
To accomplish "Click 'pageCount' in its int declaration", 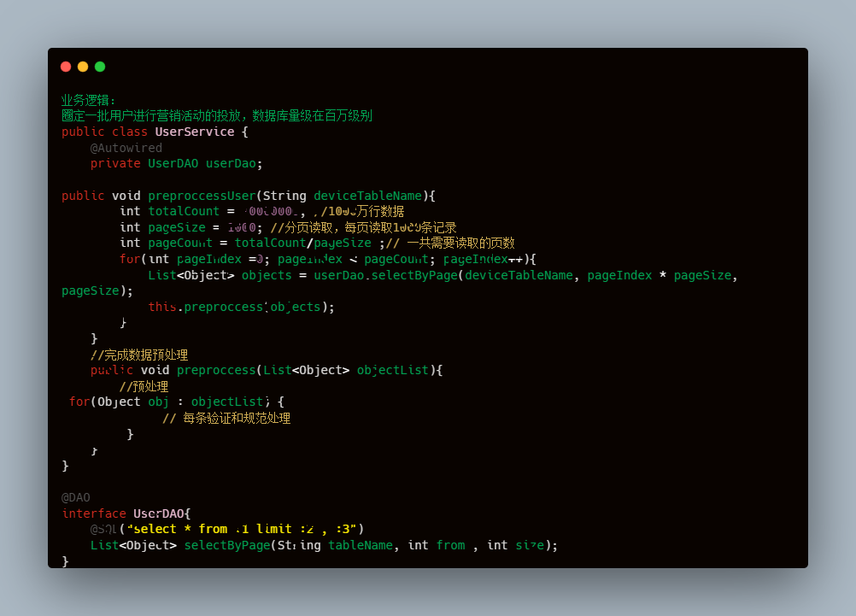I will click(x=180, y=243).
